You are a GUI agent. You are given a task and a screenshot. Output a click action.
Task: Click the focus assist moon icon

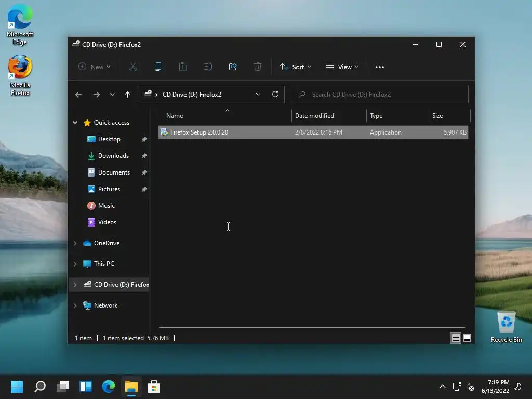coord(518,387)
